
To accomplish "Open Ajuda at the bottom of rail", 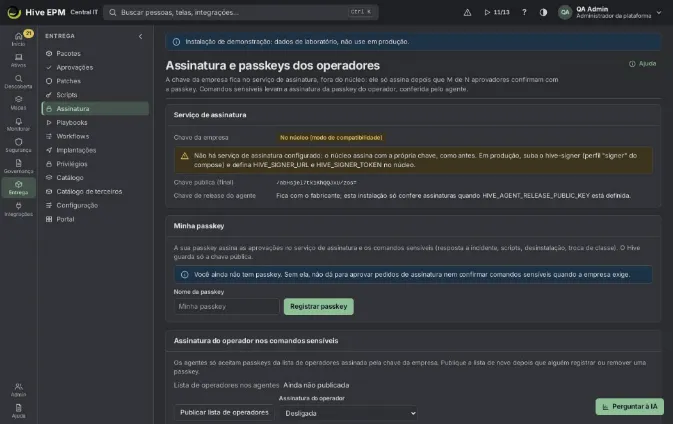I will (x=18, y=411).
